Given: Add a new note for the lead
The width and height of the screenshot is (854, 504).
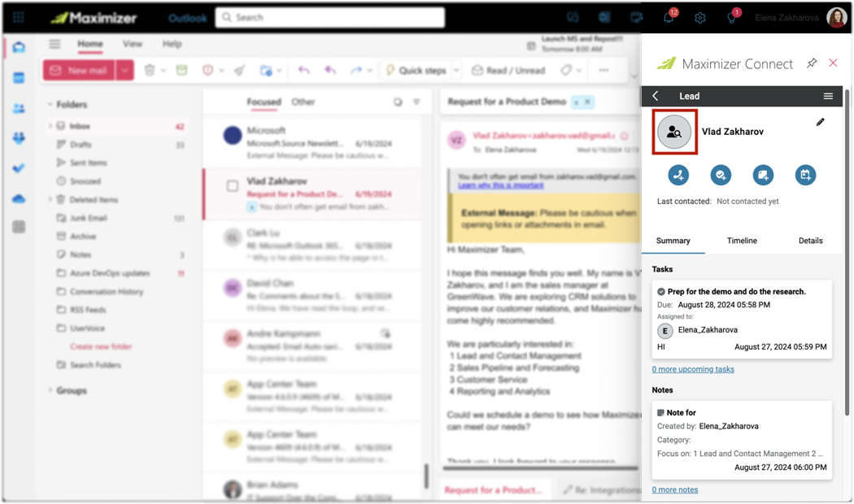Looking at the screenshot, I should (763, 176).
